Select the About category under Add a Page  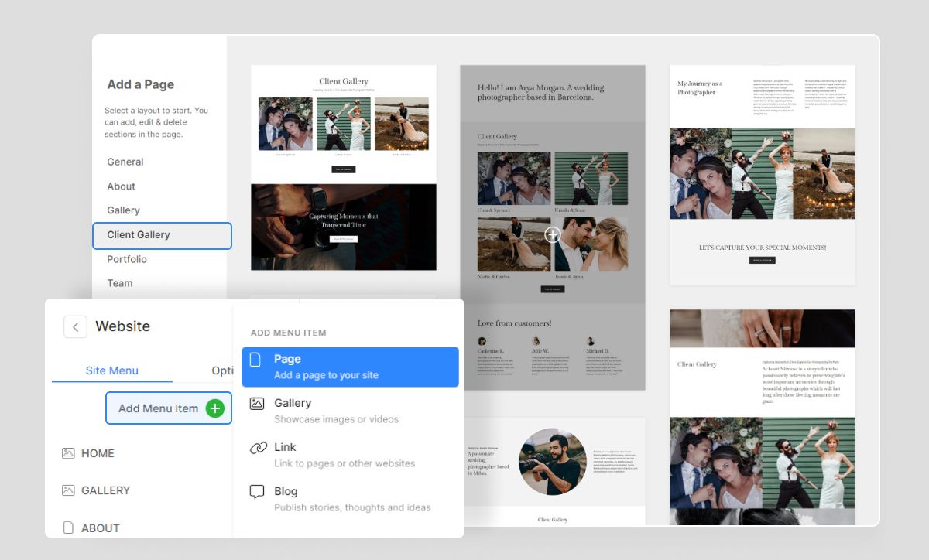[x=121, y=186]
